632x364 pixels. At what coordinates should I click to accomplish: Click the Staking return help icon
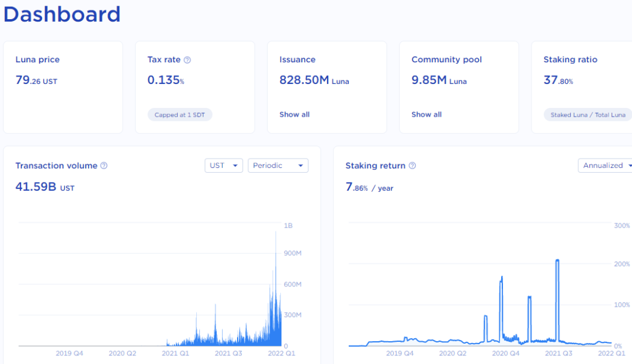(x=412, y=165)
